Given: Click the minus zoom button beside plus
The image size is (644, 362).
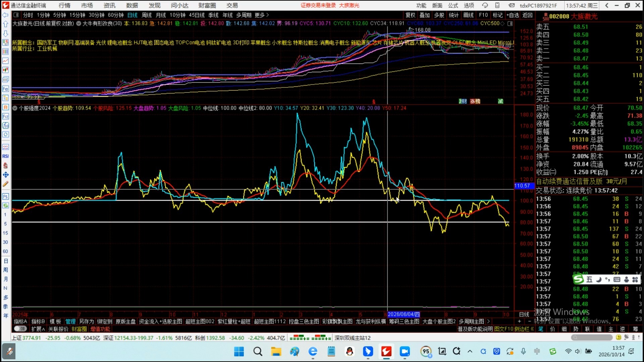Looking at the screenshot, I should pyautogui.click(x=530, y=321).
